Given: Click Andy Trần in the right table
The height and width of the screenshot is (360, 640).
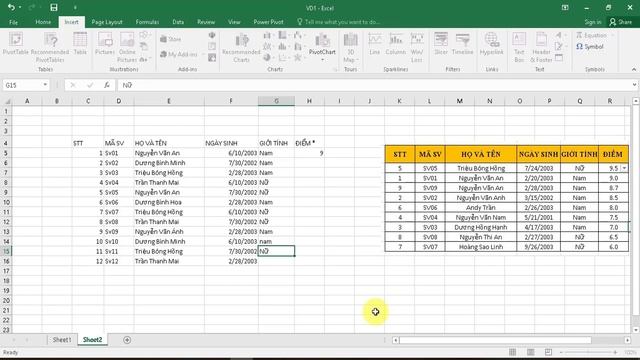Looking at the screenshot, I should point(481,207).
